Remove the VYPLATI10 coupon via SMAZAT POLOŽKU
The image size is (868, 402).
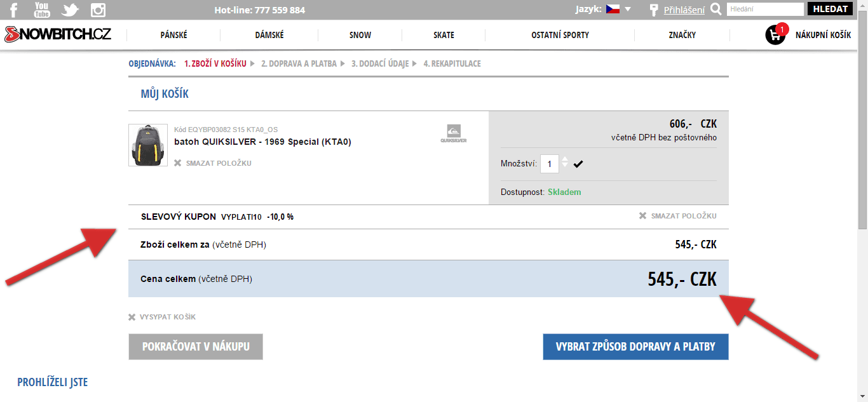click(678, 216)
